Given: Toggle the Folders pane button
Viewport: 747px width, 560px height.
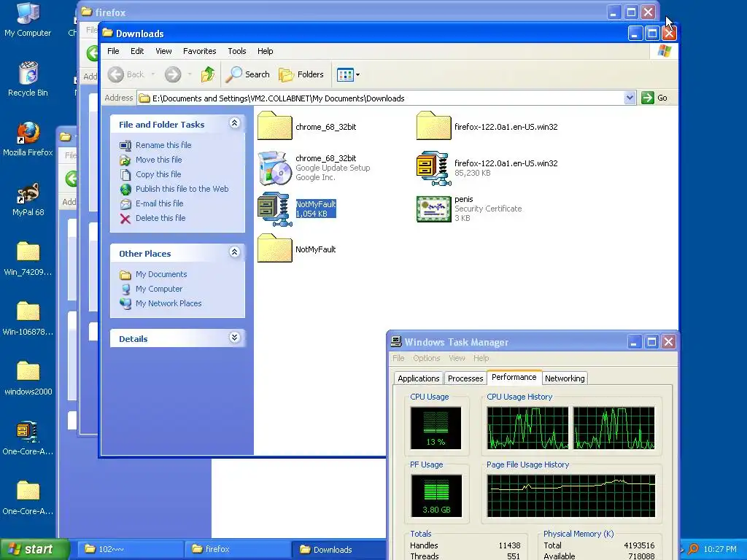Looking at the screenshot, I should click(301, 74).
